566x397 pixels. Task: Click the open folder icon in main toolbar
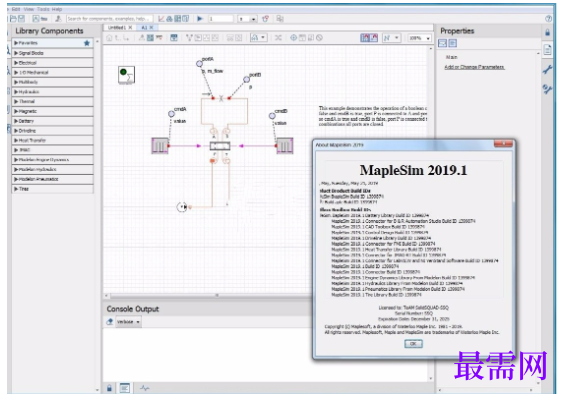[13, 18]
